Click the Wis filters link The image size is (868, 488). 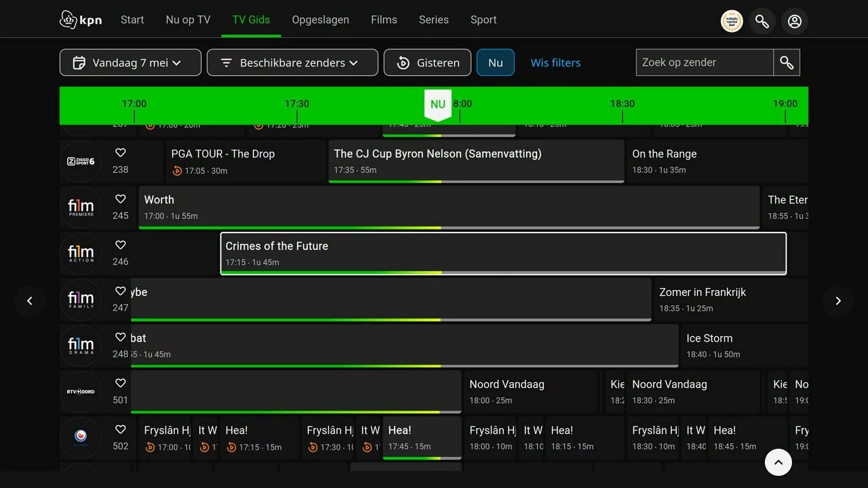pyautogui.click(x=555, y=62)
